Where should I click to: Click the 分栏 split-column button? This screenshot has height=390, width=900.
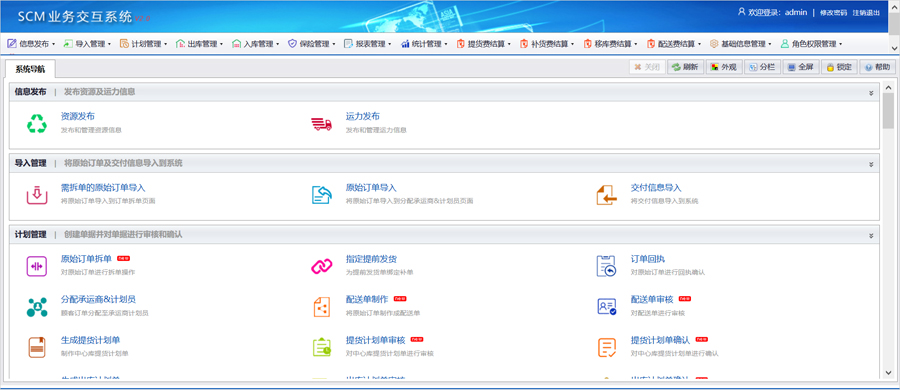(762, 67)
